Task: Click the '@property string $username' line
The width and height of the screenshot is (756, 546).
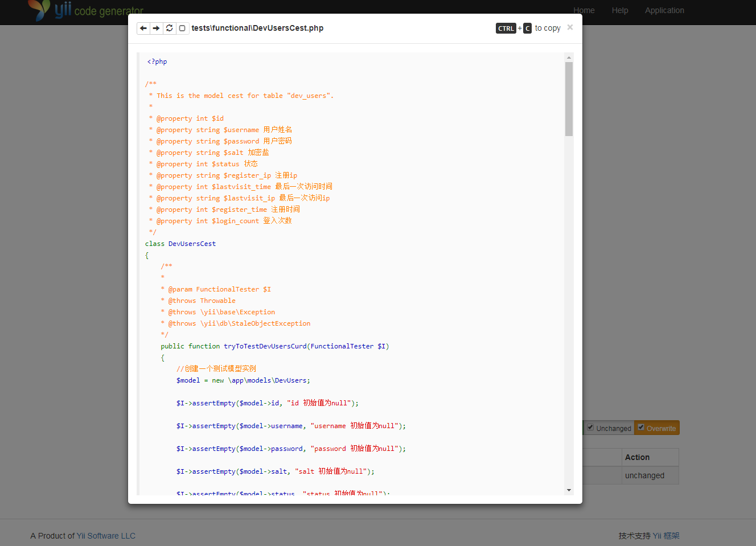Action: (x=220, y=130)
